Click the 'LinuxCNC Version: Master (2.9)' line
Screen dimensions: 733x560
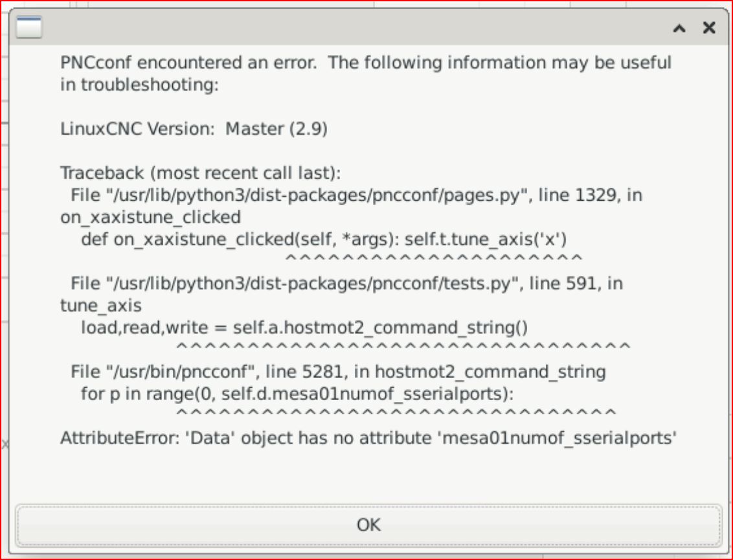[x=194, y=129]
